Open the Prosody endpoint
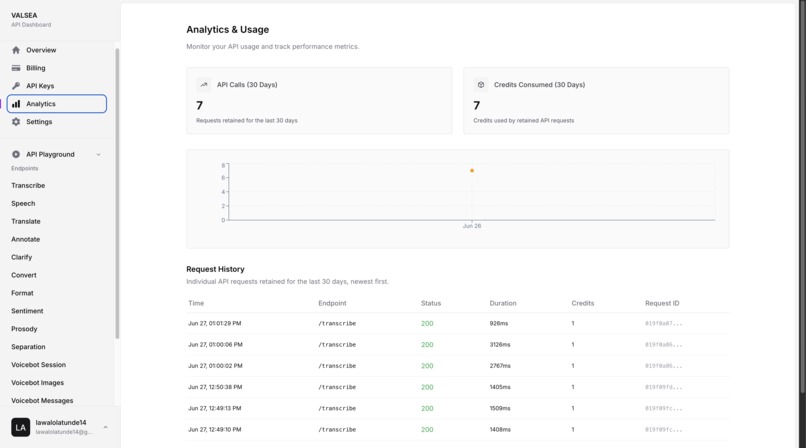Viewport: 806px width, 448px height. [24, 329]
